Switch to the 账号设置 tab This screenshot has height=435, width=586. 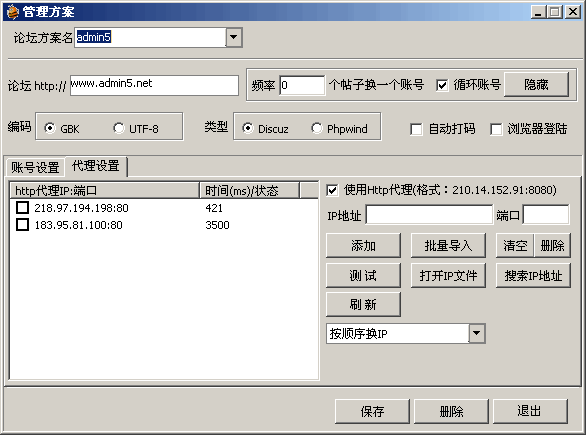coord(35,167)
